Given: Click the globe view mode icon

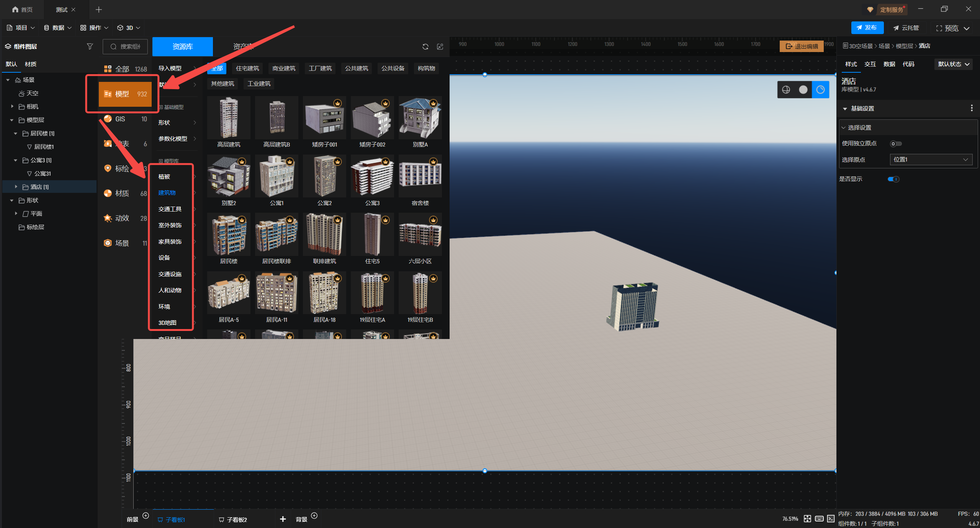Looking at the screenshot, I should click(x=786, y=90).
